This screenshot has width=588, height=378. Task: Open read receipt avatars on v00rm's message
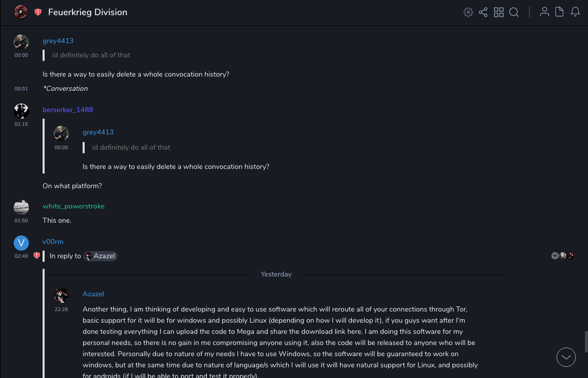tap(563, 256)
